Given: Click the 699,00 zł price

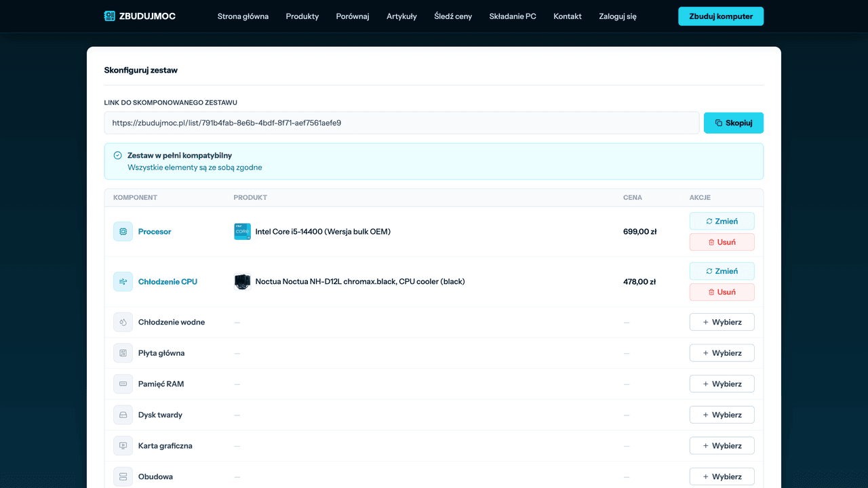Looking at the screenshot, I should pyautogui.click(x=639, y=232).
